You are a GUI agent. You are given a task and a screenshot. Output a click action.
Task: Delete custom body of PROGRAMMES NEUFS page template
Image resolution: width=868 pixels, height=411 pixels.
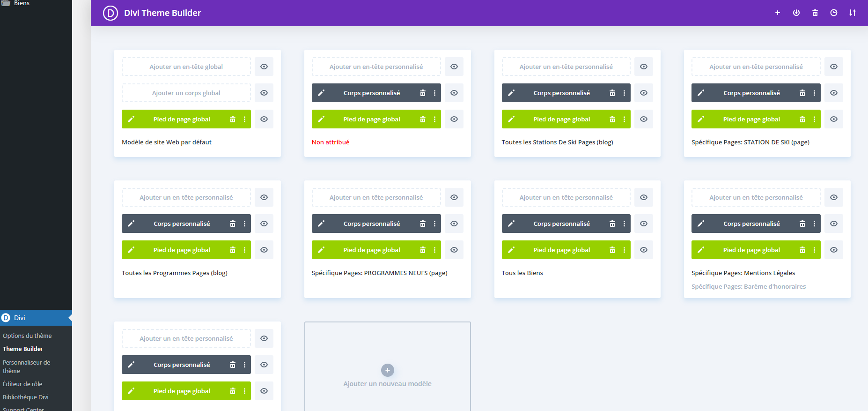423,224
